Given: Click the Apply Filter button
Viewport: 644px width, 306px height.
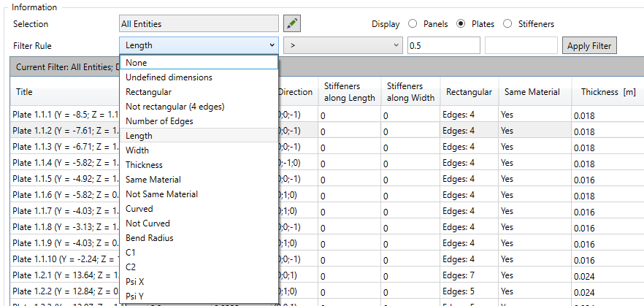Looking at the screenshot, I should point(589,45).
